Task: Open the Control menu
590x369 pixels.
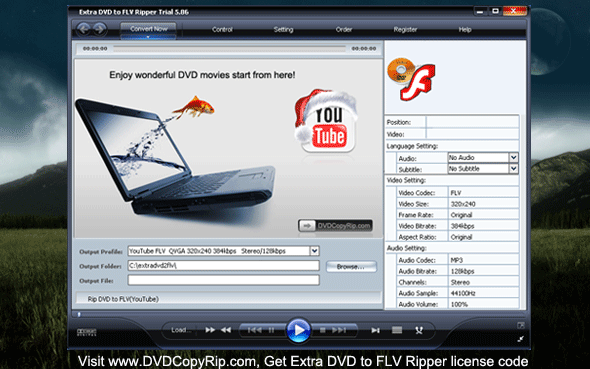Action: pyautogui.click(x=222, y=29)
